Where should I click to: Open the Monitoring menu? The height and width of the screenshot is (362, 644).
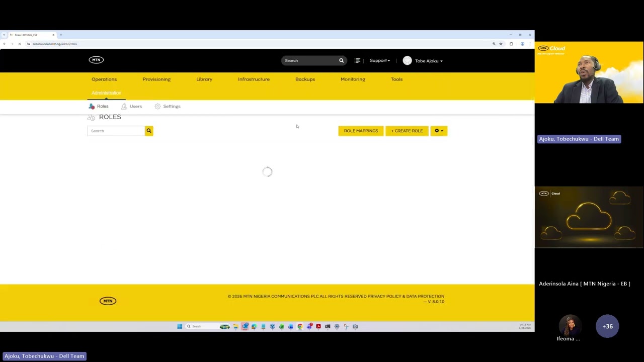point(353,79)
